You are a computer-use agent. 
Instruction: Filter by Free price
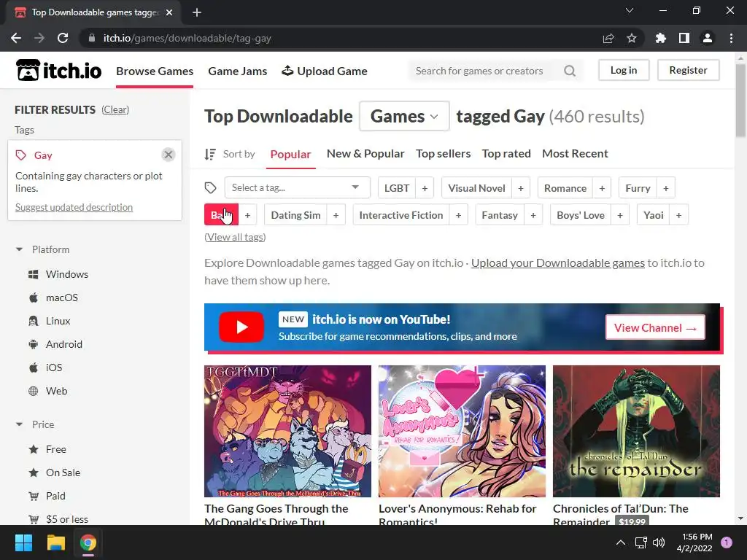click(47, 449)
